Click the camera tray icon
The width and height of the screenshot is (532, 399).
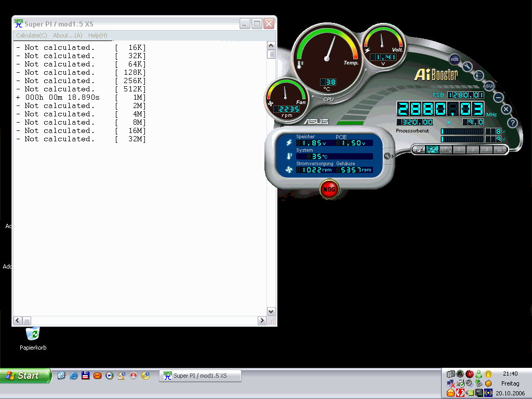[x=450, y=374]
